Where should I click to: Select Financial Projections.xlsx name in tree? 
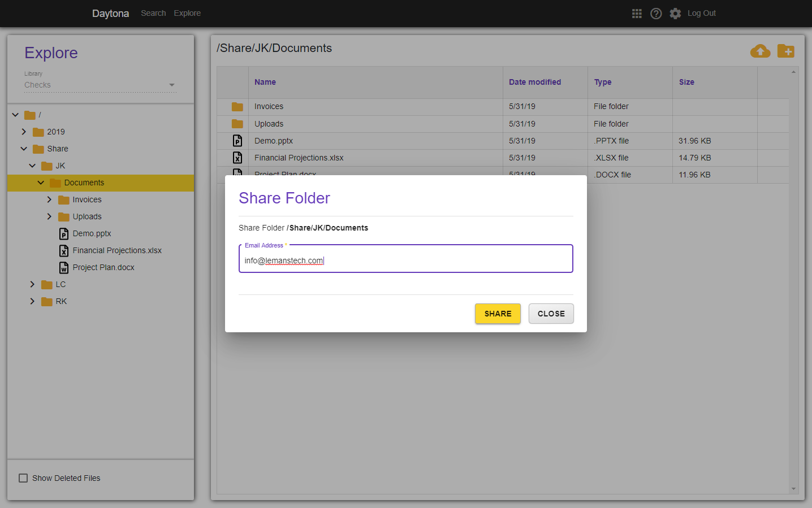coord(117,250)
